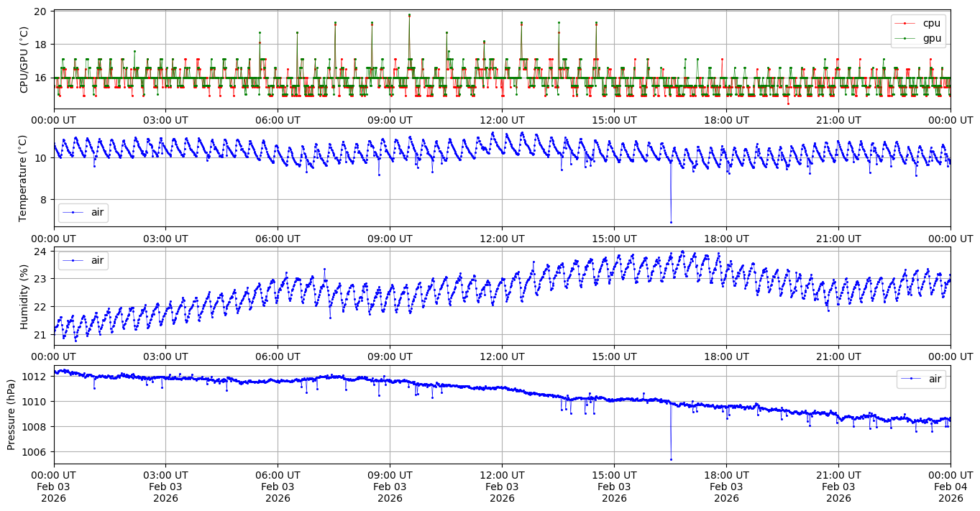Click the lowest temperature outlier point below 8°C

(x=671, y=222)
